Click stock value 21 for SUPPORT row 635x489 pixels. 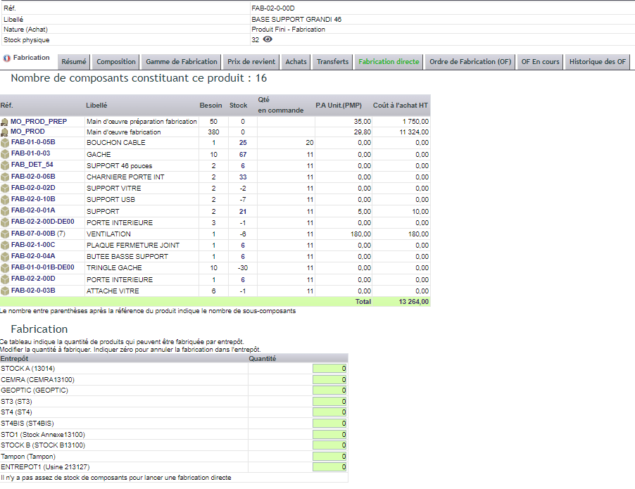pos(243,211)
